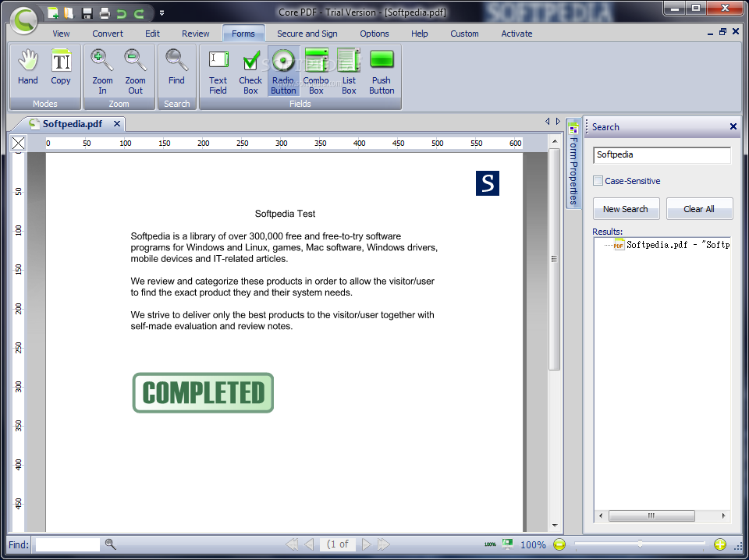Click the left tab scroll arrow
Image resolution: width=749 pixels, height=560 pixels.
tap(548, 121)
